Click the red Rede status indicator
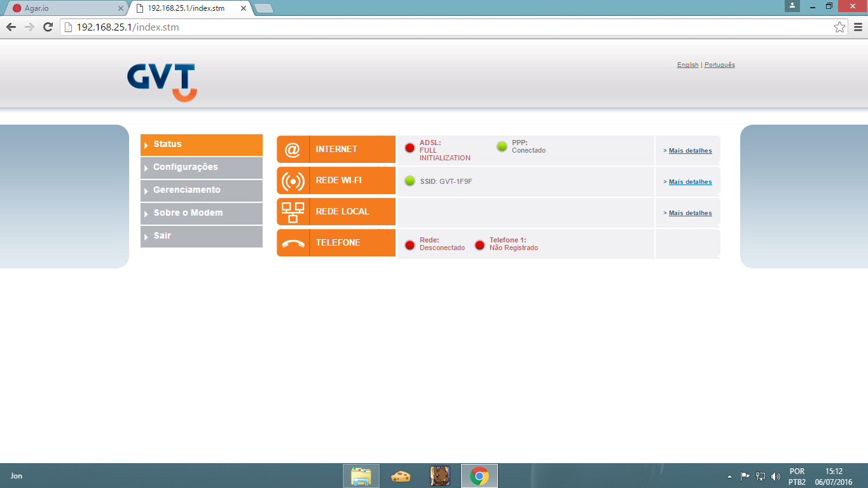Screen dimensions: 868x488 [x=410, y=245]
